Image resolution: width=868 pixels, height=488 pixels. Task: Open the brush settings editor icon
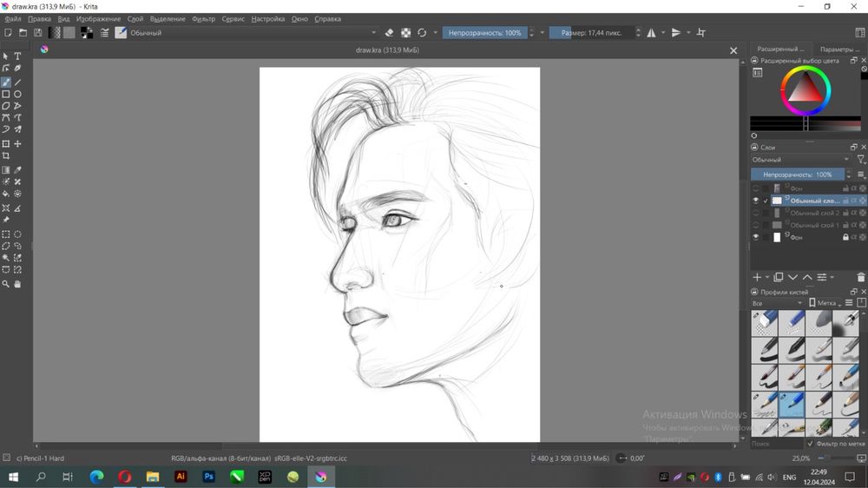coord(105,33)
